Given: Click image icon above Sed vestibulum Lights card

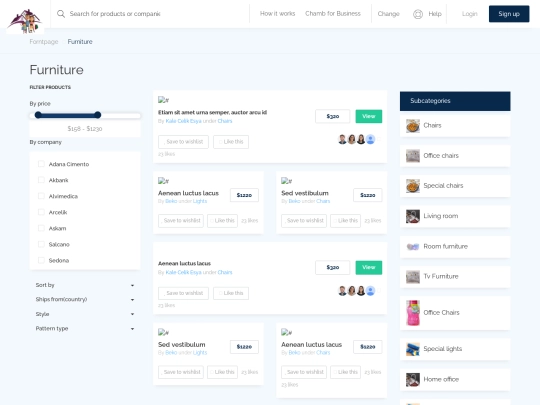Looking at the screenshot, I should pyautogui.click(x=163, y=332).
